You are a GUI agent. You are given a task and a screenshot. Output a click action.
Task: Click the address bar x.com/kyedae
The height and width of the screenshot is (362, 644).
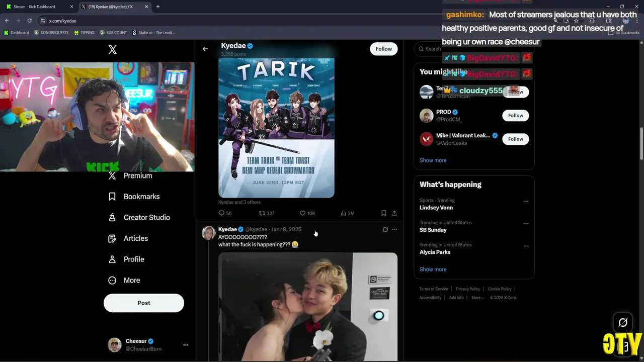(62, 21)
